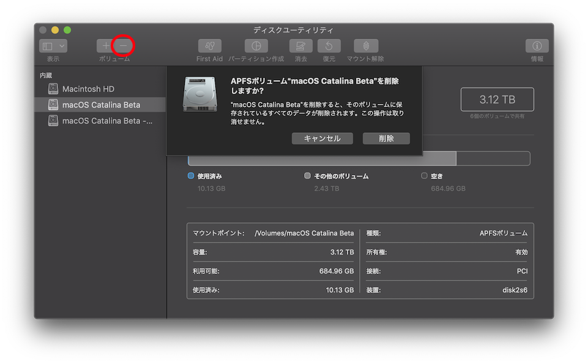Open the view options dropdown arrow
The image size is (588, 364).
tap(62, 46)
